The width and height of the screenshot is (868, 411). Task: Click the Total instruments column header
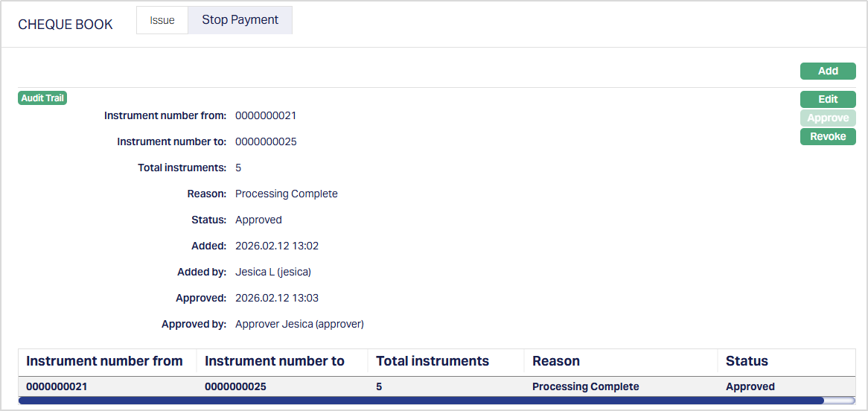pos(433,361)
